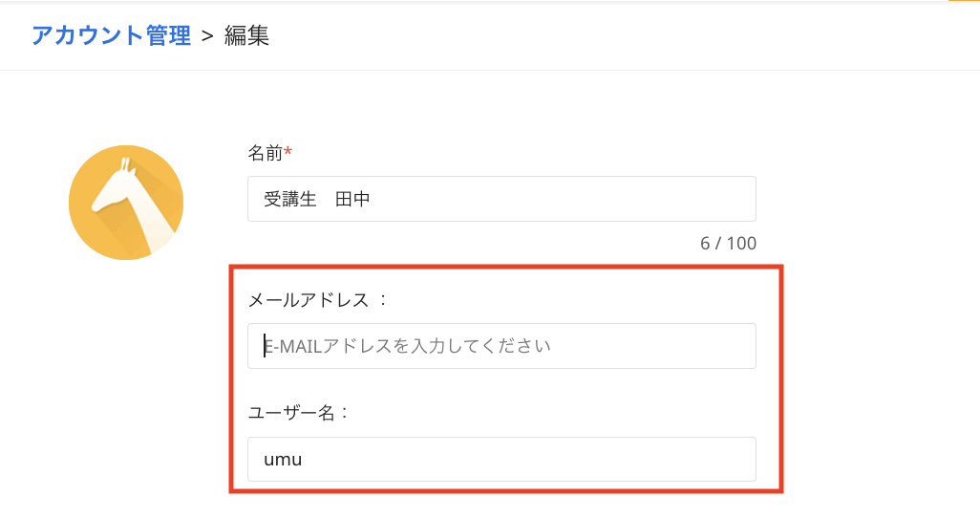Image resolution: width=980 pixels, height=518 pixels.
Task: Focus the ユーザー名 username input field
Action: [501, 460]
